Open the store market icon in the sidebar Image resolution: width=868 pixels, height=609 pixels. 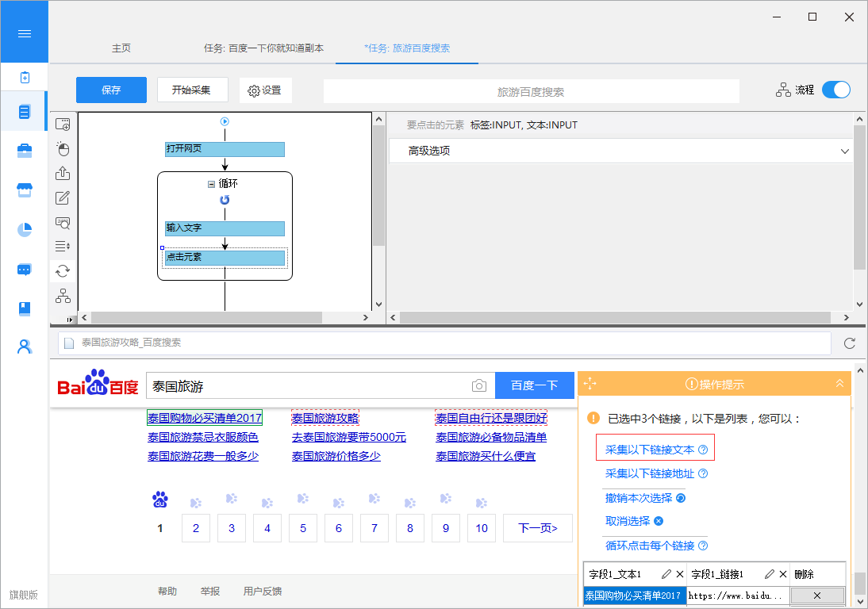pyautogui.click(x=25, y=190)
